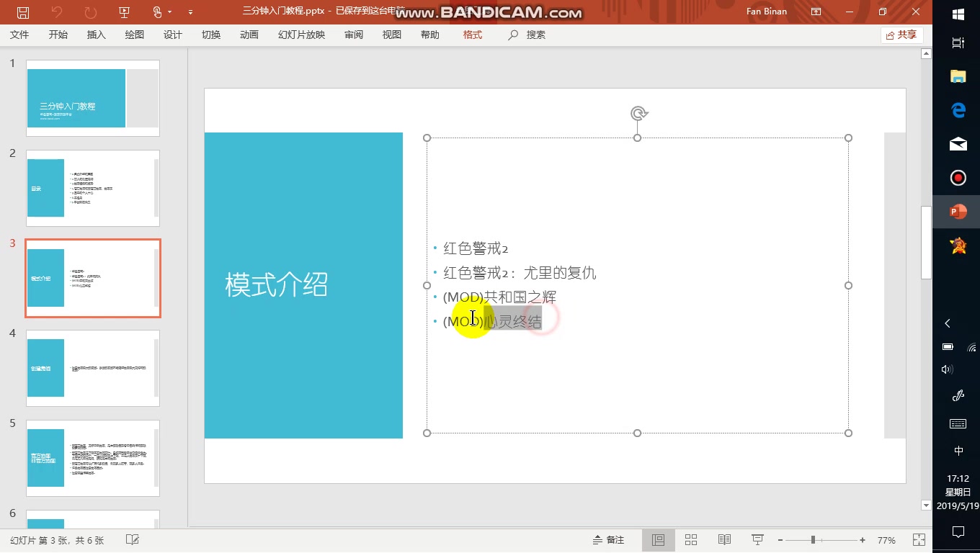Switch to the 插入 ribbon tab
The image size is (980, 553).
click(96, 35)
